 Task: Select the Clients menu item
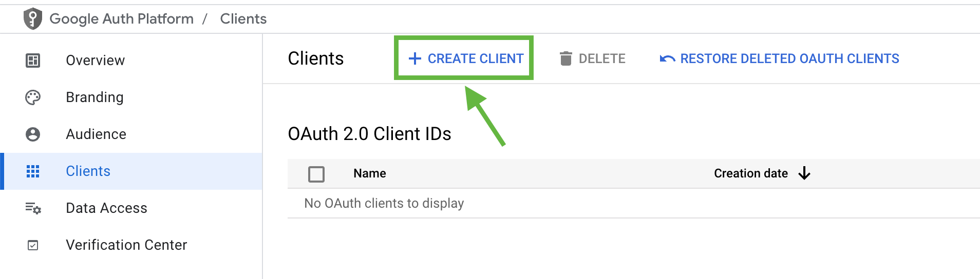click(x=131, y=171)
